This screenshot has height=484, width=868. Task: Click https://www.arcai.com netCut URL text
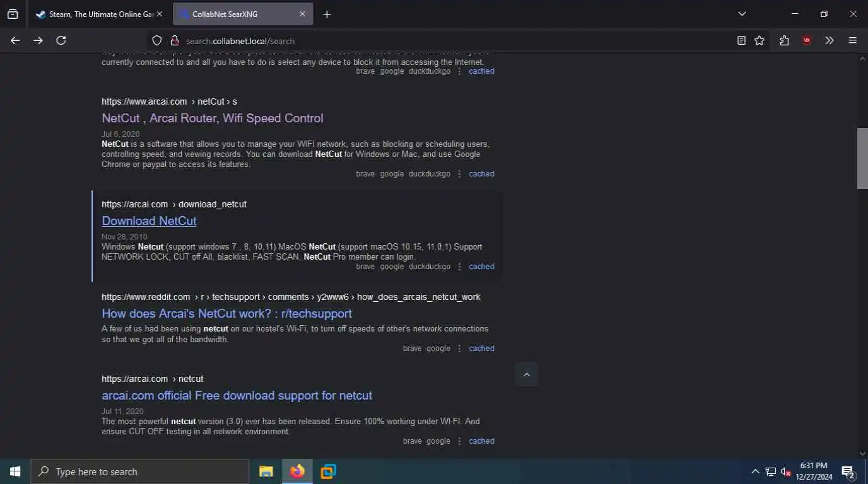click(x=169, y=101)
